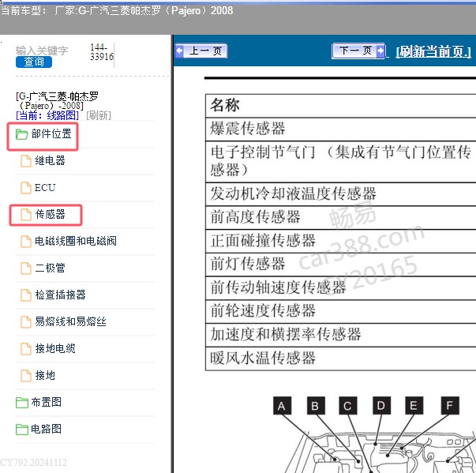Click diagram marker B
Screen dimensions: 476x473
(x=316, y=406)
